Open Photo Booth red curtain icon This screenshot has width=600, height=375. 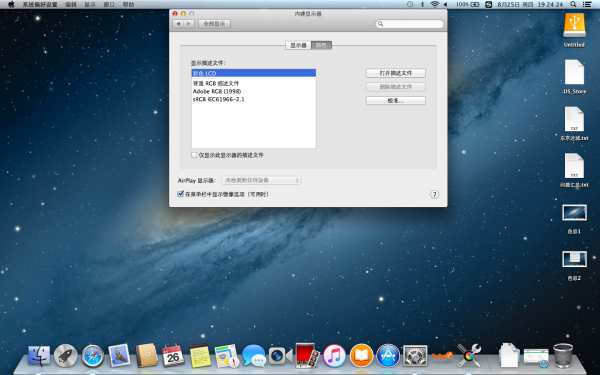click(x=307, y=355)
